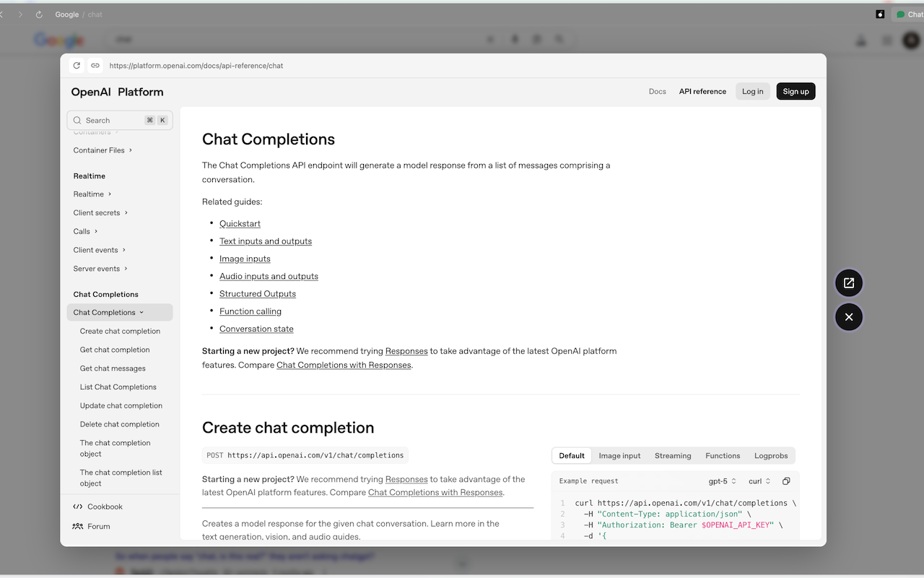
Task: Open Audio inputs and outputs link
Action: [269, 277]
